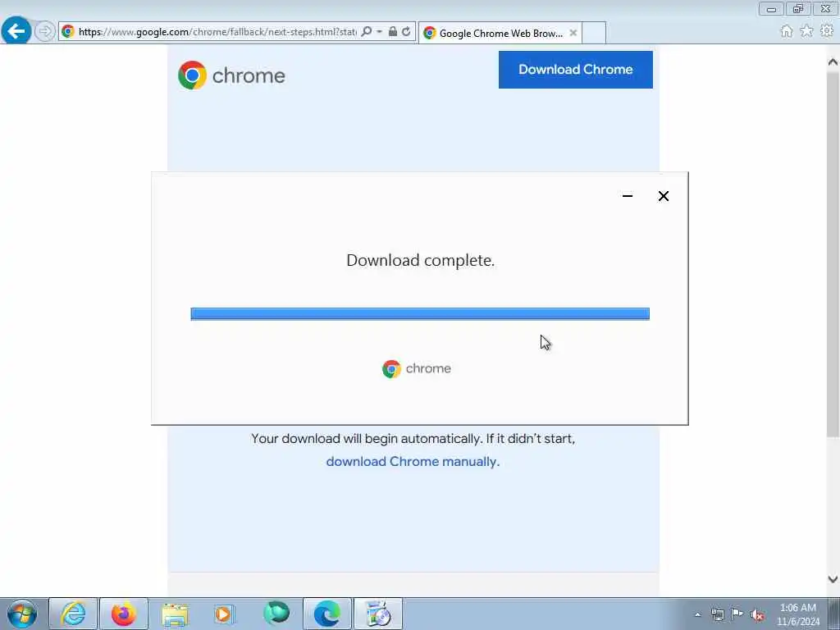The image size is (840, 630).
Task: Open the Windows Start menu
Action: [x=22, y=614]
